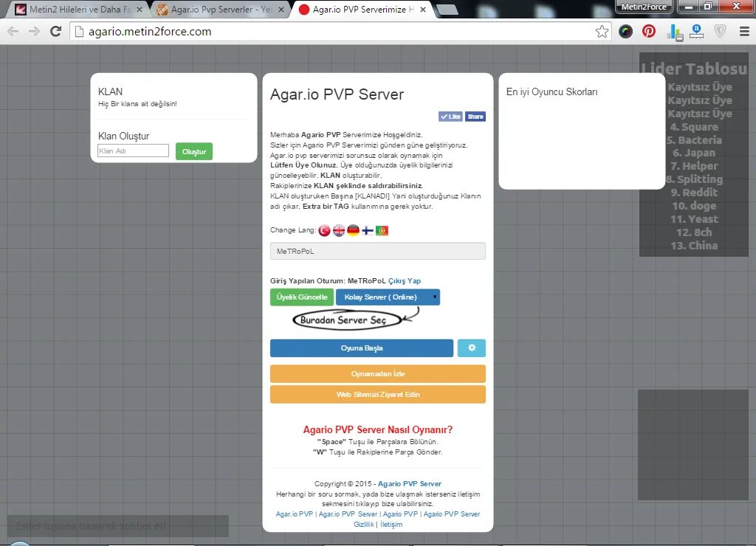
Task: Click the Agario PVP Server Nasıl Oynanır? heading
Action: [x=377, y=429]
